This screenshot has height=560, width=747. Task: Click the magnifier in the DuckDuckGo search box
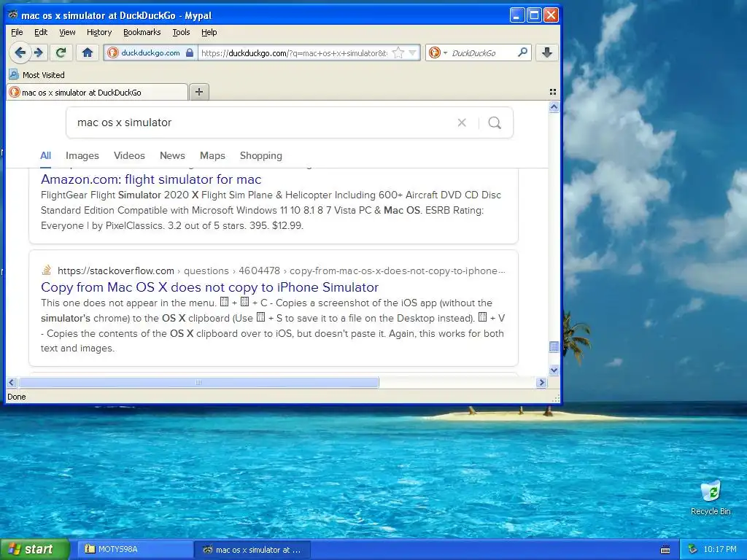(522, 52)
